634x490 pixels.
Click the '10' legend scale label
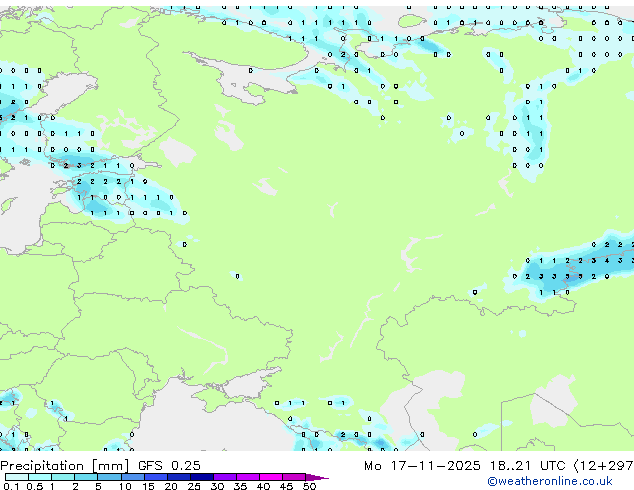coord(125,486)
